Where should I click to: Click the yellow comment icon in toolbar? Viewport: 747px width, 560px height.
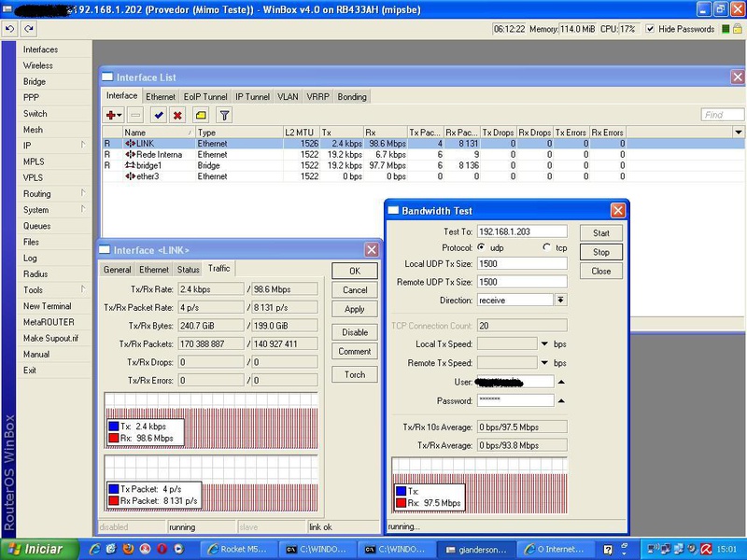point(201,115)
